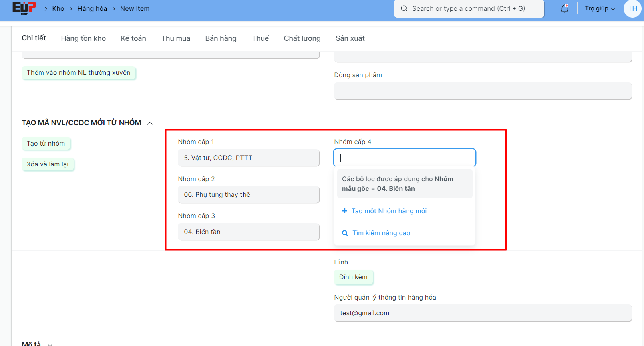This screenshot has height=346, width=644.
Task: Click the search or type a command bar
Action: 469,9
